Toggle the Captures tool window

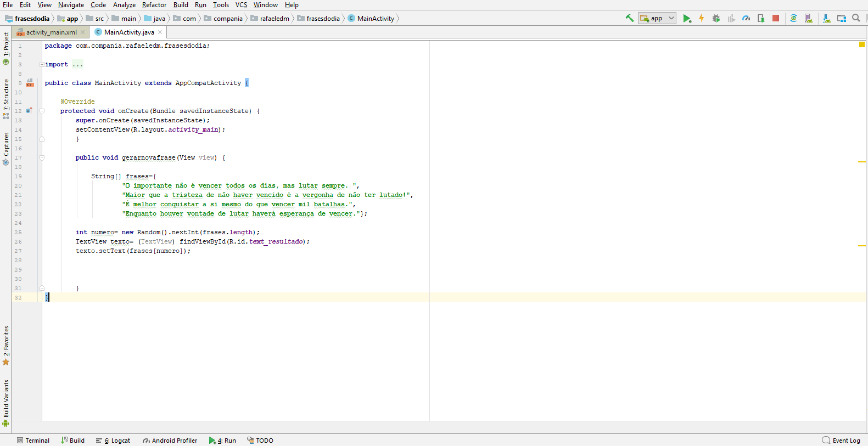(x=6, y=148)
